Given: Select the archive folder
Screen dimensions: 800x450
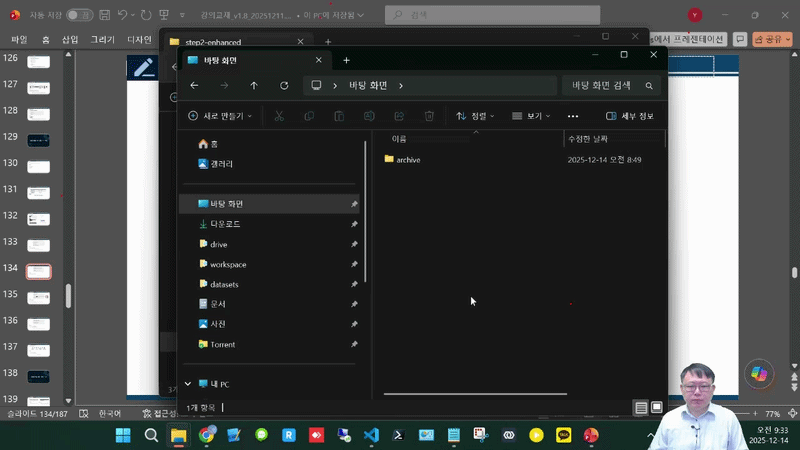Looking at the screenshot, I should pyautogui.click(x=407, y=160).
